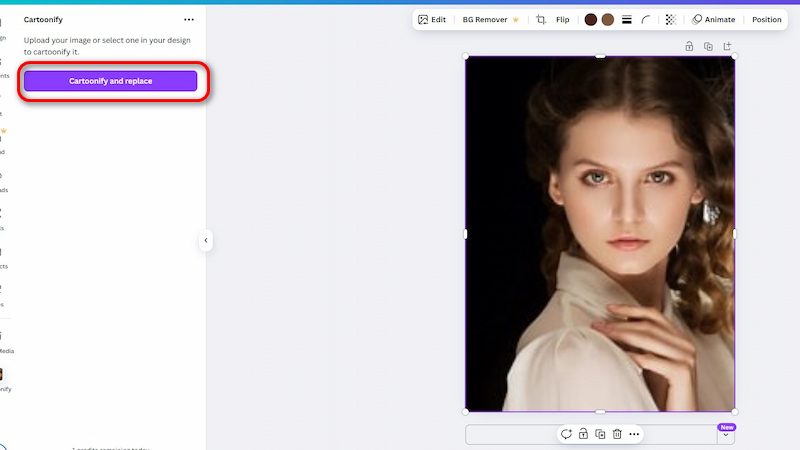Viewport: 800px width, 450px height.
Task: Duplicate the page using the icon above the image
Action: pos(708,46)
